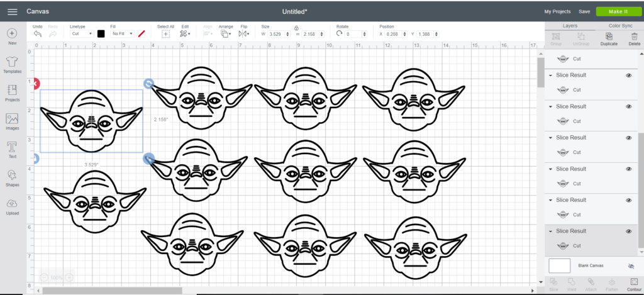Click the height H input field
Image resolution: width=644 pixels, height=295 pixels.
[310, 34]
